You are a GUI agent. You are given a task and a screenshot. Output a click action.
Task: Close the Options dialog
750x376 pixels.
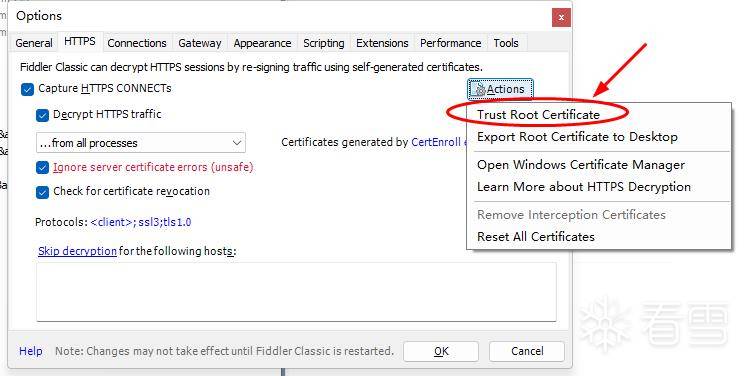561,18
